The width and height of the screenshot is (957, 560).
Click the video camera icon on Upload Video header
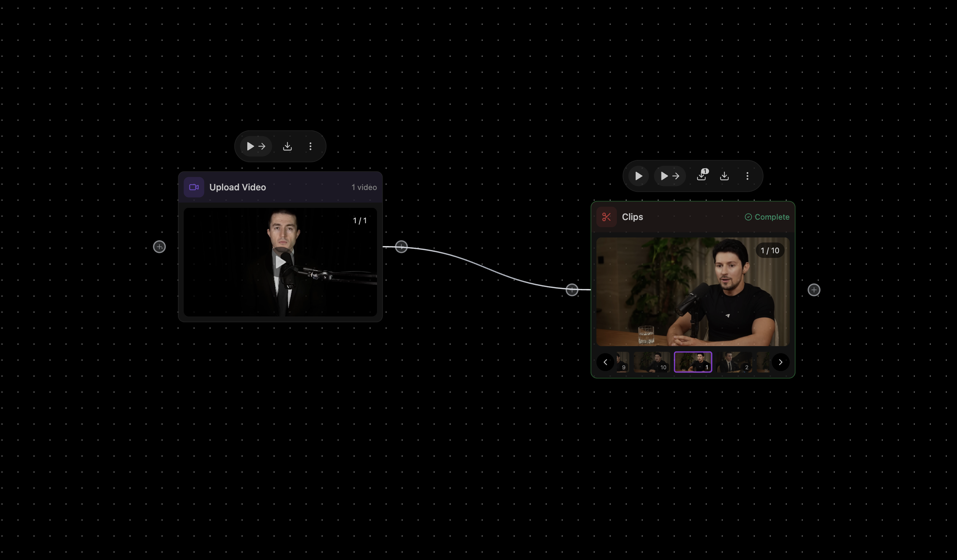[x=194, y=187]
